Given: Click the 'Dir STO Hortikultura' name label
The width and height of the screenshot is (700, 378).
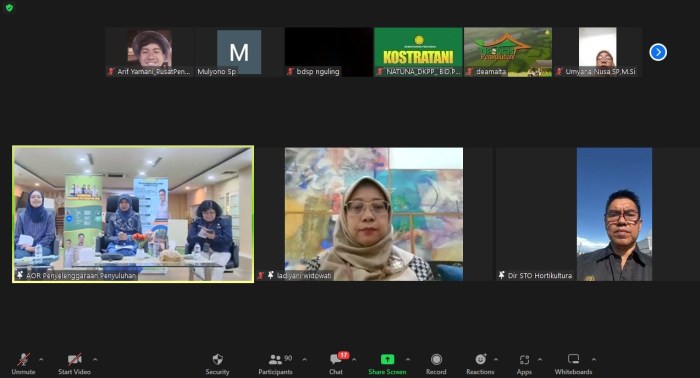Looking at the screenshot, I should click(x=540, y=275).
